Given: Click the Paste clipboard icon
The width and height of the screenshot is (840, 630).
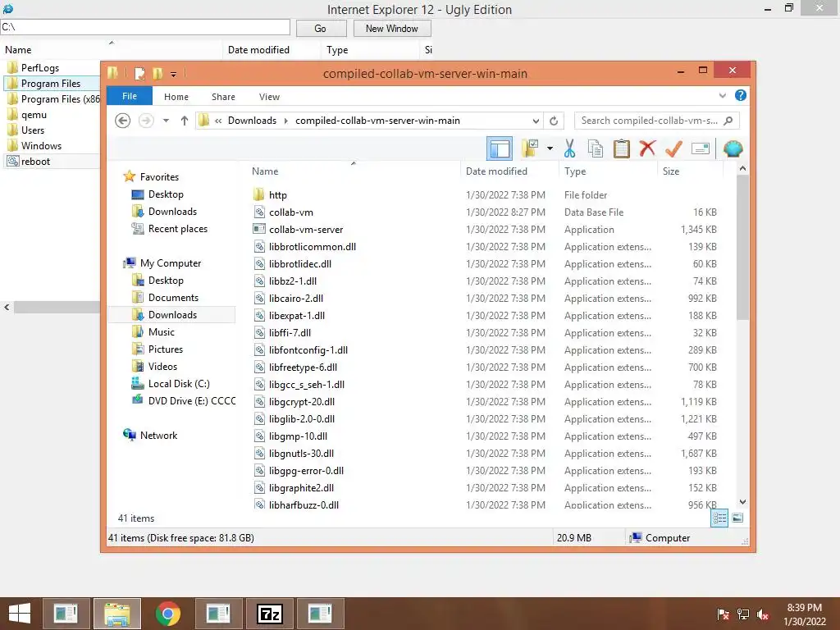Looking at the screenshot, I should [622, 148].
